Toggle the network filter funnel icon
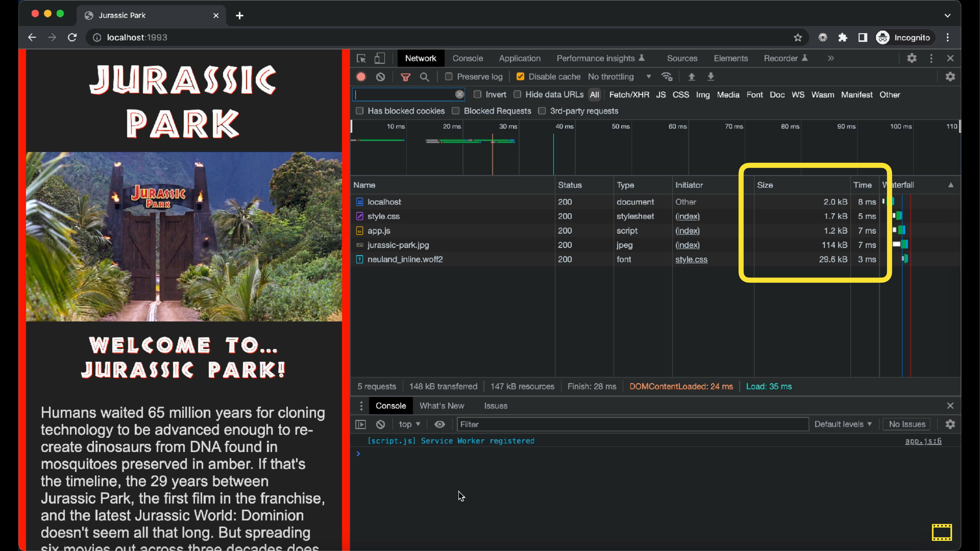Screen dimensions: 980x551 405,77
